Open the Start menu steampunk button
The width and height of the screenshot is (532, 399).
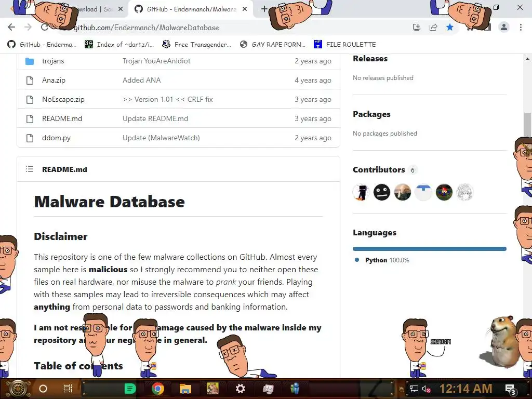coord(18,389)
